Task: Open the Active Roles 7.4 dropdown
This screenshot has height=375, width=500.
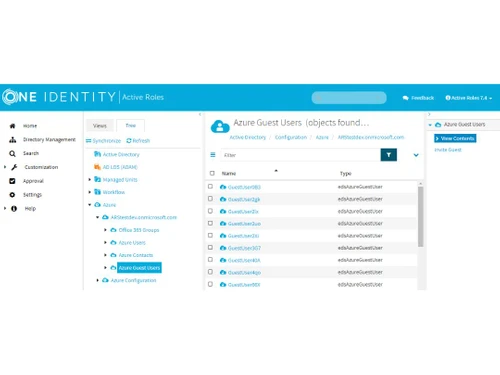Action: [x=469, y=98]
